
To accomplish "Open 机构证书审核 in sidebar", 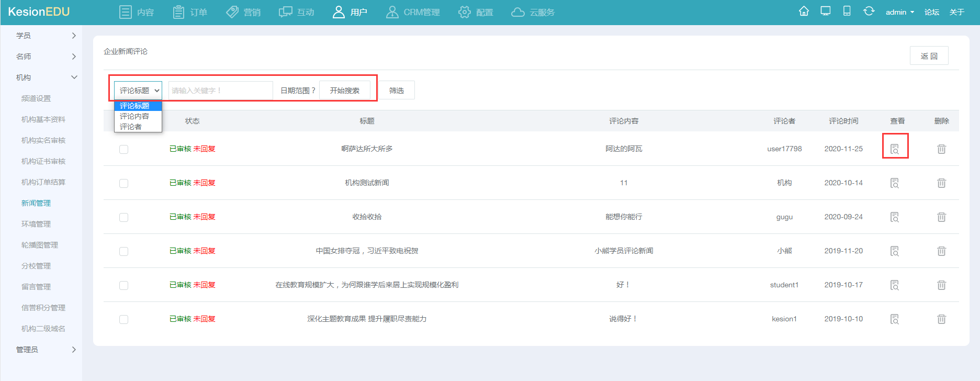I will pos(43,161).
